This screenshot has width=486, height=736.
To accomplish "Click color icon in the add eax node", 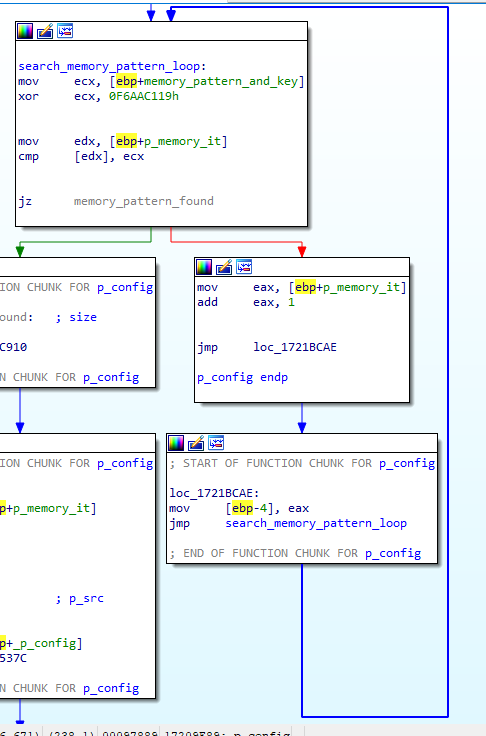I will coord(204,267).
